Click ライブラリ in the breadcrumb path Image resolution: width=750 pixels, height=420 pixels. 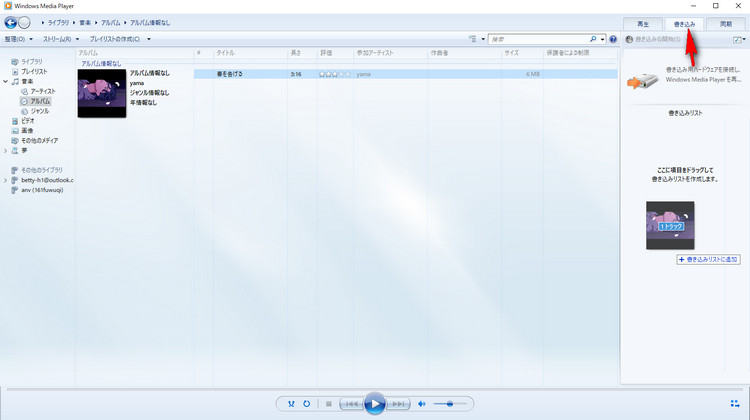point(58,22)
